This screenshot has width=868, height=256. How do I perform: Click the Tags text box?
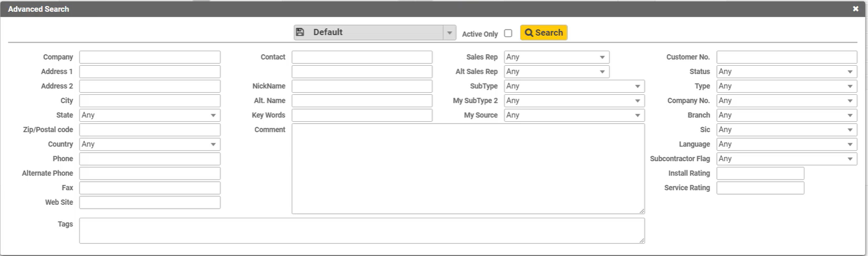(361, 231)
